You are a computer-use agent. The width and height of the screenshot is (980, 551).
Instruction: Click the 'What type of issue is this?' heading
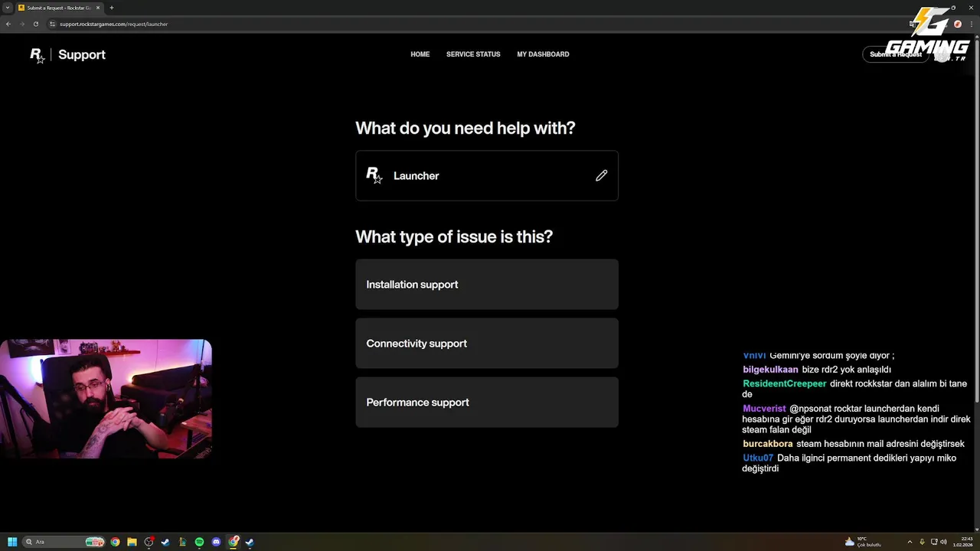coord(454,236)
